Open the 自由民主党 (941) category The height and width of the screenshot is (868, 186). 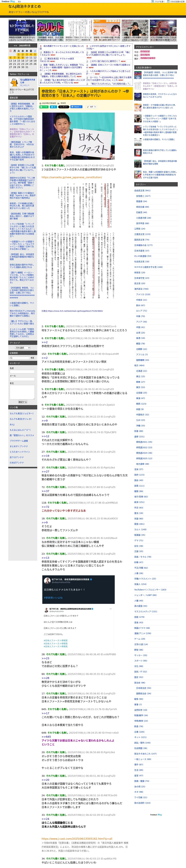(x=142, y=190)
